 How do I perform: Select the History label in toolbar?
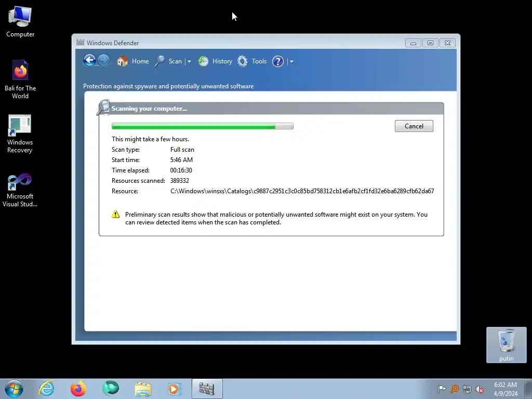[x=222, y=61]
